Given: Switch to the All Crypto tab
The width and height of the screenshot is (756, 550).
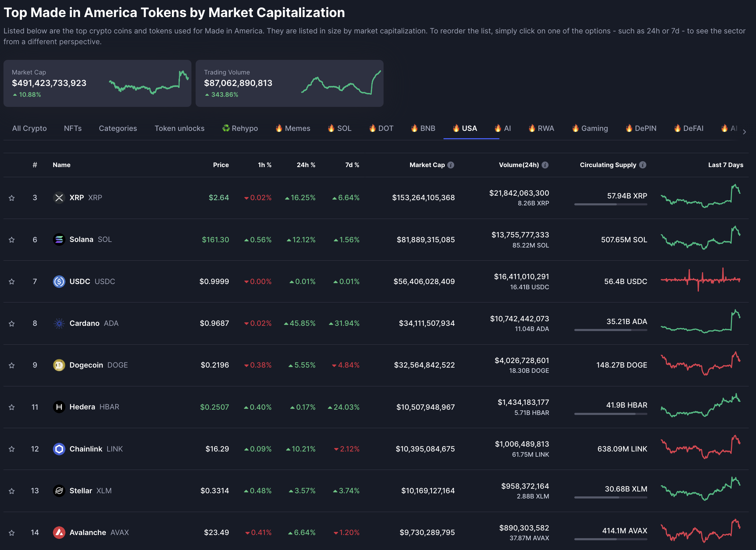Looking at the screenshot, I should 29,128.
